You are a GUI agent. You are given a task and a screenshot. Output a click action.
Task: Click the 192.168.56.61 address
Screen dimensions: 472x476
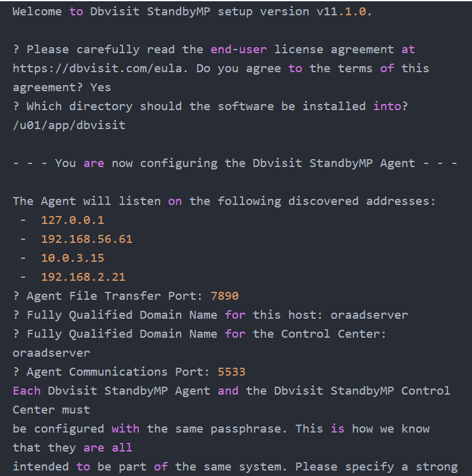click(87, 239)
